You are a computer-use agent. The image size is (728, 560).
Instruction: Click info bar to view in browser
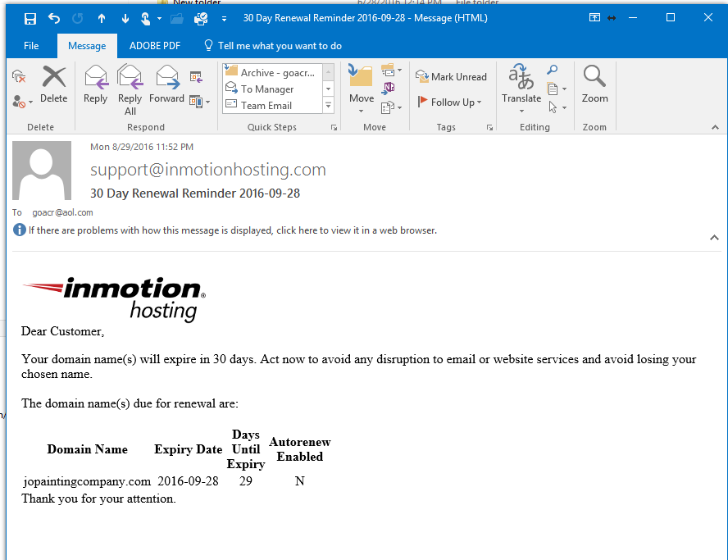[232, 230]
